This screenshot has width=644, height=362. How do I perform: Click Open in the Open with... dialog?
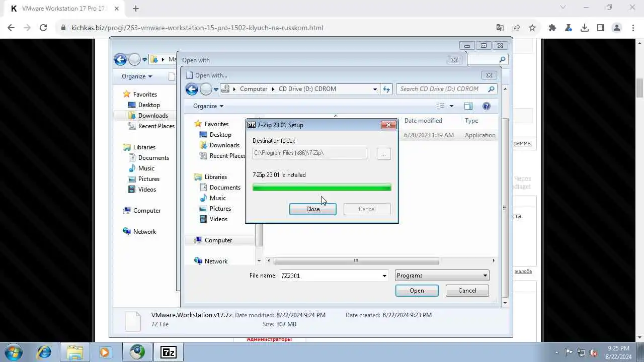[x=417, y=291]
